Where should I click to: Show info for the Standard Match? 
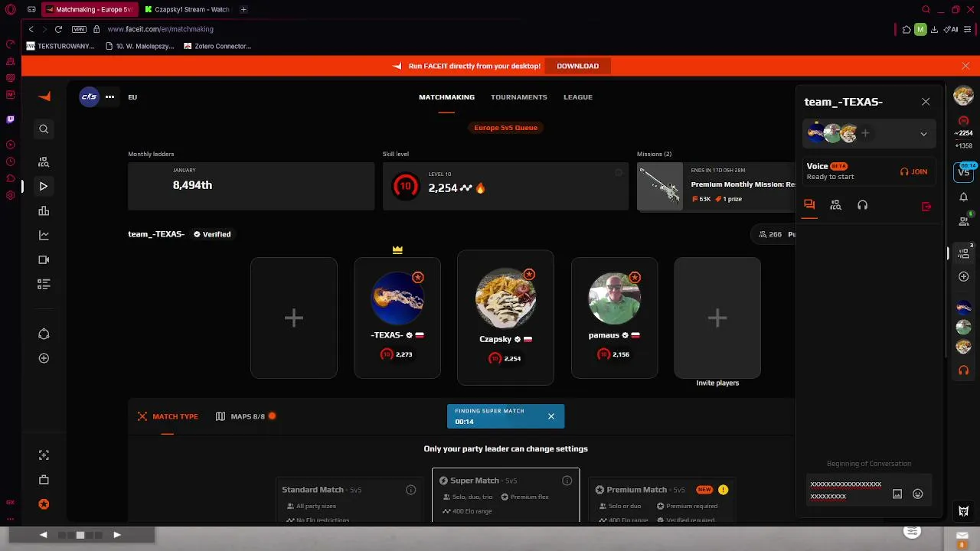[x=411, y=490]
